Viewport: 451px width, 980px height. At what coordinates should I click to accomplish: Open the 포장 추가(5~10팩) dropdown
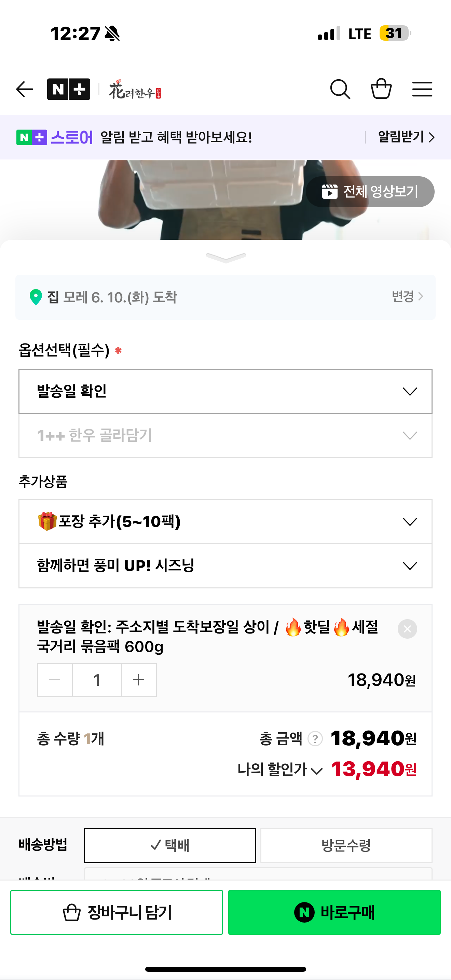(225, 521)
